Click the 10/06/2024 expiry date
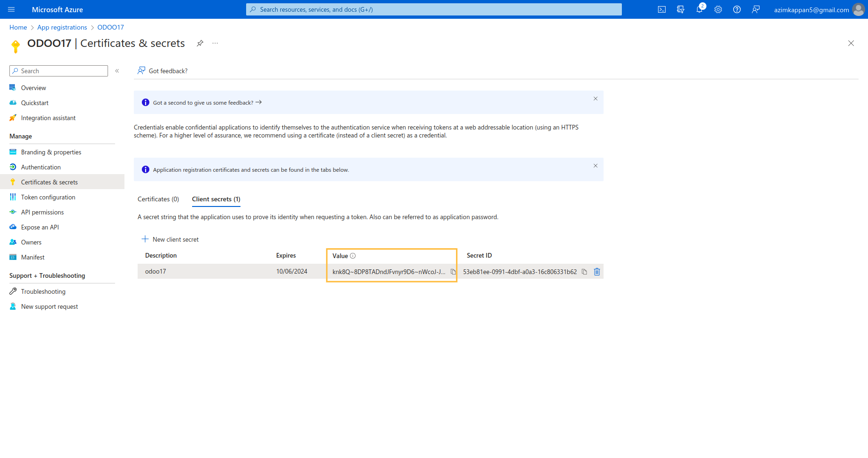The width and height of the screenshot is (868, 458). (x=292, y=271)
